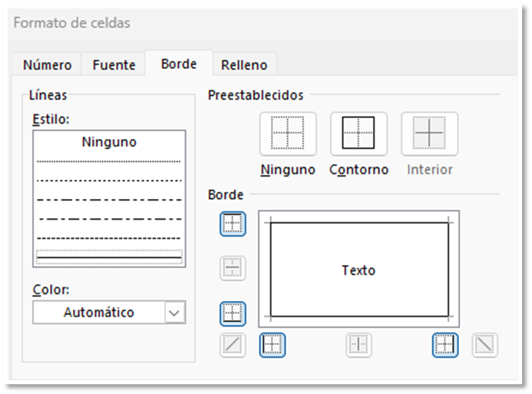Apply the diagonal down border
This screenshot has width=532, height=394.
(x=484, y=345)
